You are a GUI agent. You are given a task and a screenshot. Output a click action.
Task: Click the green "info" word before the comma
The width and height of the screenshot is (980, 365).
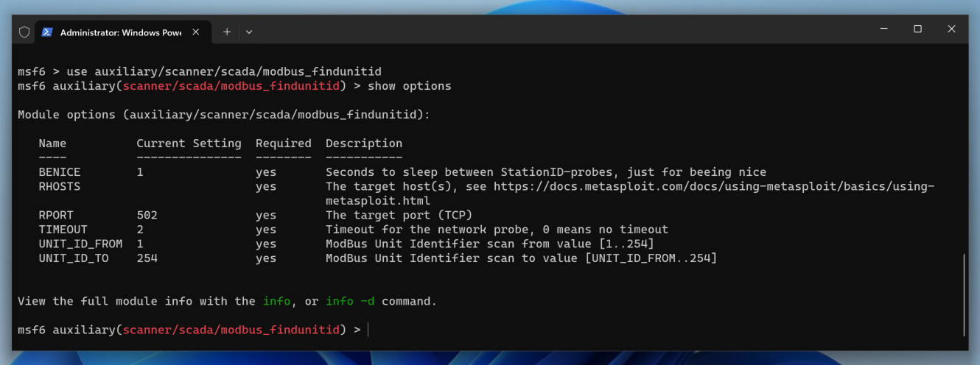(x=276, y=302)
